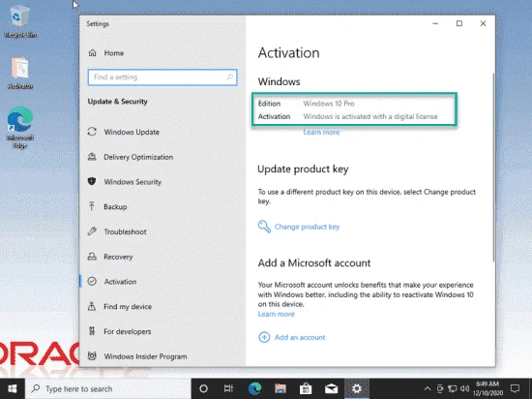Open Windows Security page
Screen dimensions: 532x399
pos(125,182)
